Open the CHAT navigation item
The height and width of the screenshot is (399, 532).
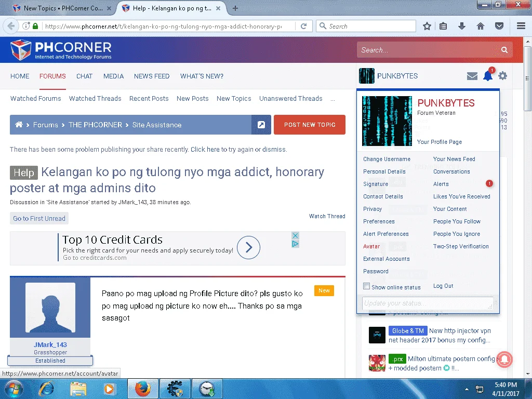point(84,76)
